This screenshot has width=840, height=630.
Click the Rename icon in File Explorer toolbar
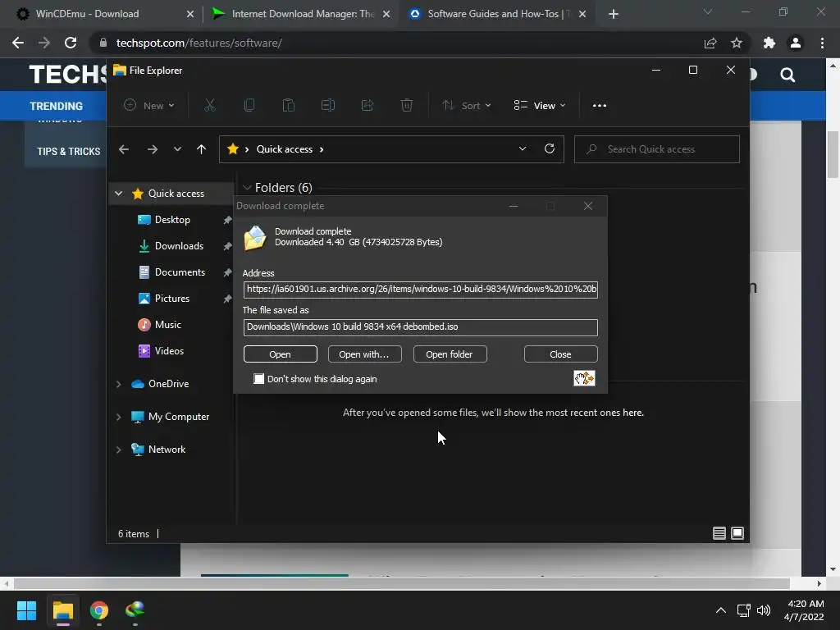coord(328,106)
